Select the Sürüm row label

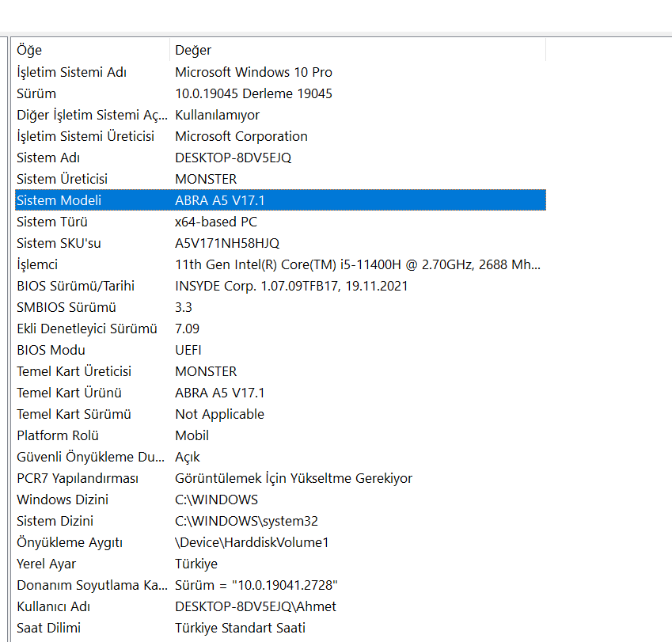coord(36,93)
